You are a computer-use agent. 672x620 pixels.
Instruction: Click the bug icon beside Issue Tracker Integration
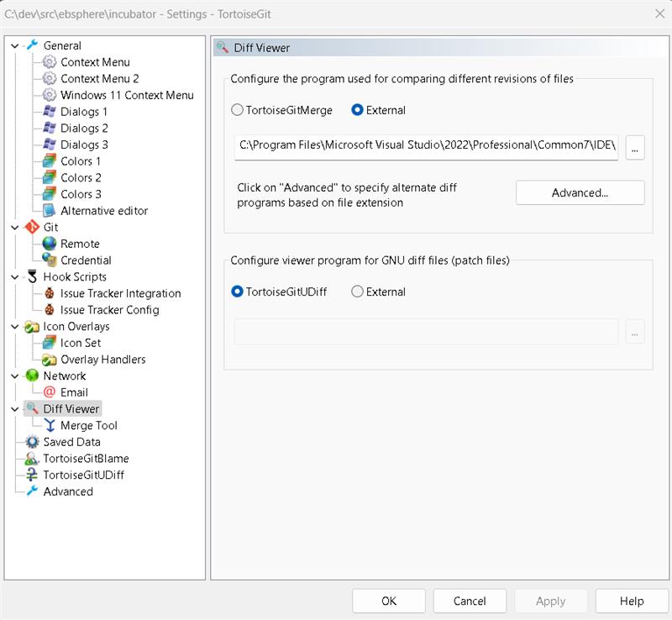(50, 293)
